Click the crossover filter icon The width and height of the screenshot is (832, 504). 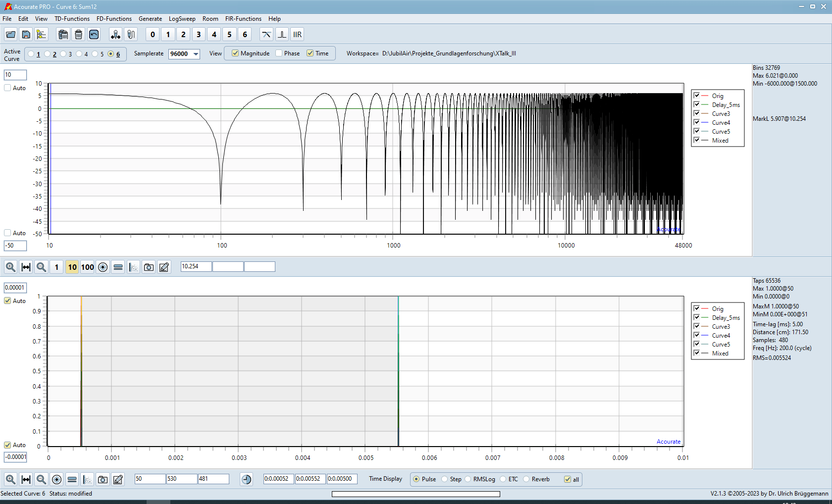click(x=266, y=34)
